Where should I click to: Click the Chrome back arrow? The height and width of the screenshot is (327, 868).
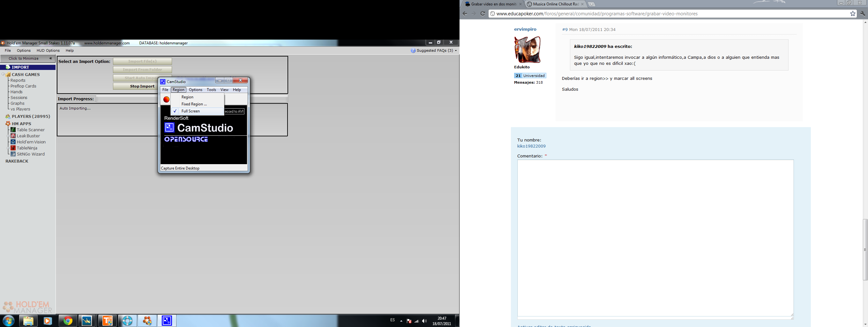(x=465, y=14)
